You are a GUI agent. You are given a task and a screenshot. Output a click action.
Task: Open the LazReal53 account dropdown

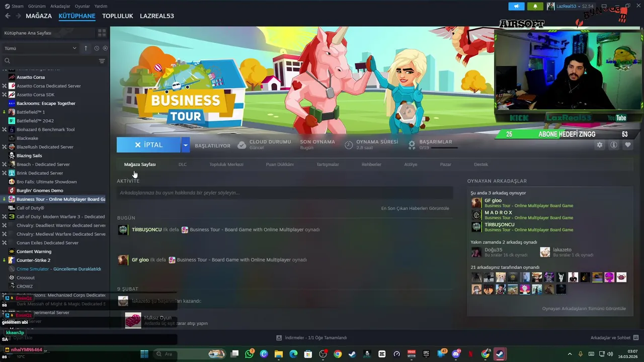pos(570,6)
